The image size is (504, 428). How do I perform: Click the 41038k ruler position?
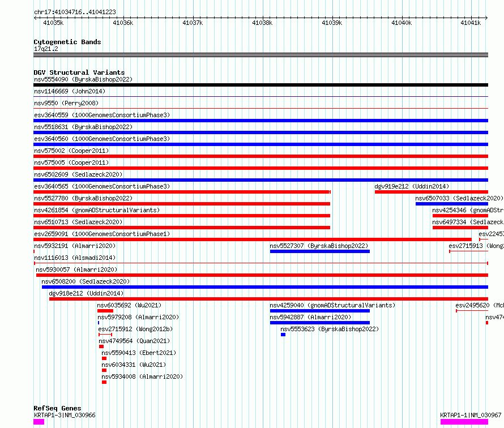tap(262, 23)
